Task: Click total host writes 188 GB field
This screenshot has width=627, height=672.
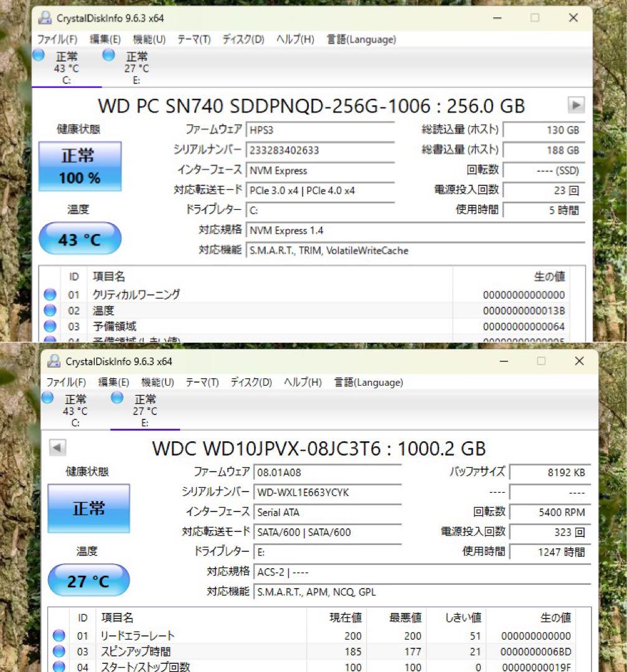Action: [544, 150]
